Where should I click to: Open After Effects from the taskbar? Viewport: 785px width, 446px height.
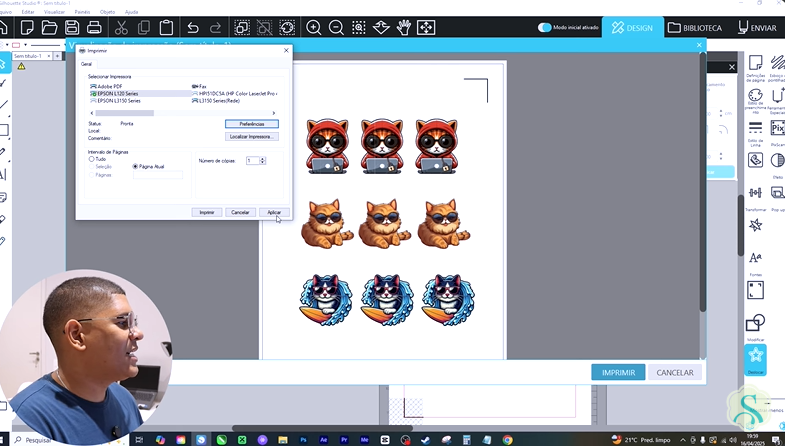(x=323, y=440)
